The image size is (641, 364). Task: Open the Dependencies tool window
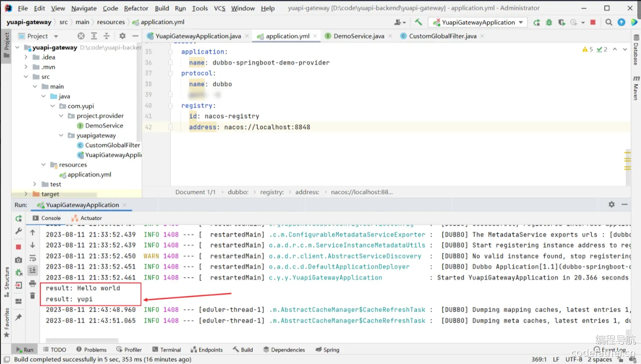pyautogui.click(x=283, y=350)
